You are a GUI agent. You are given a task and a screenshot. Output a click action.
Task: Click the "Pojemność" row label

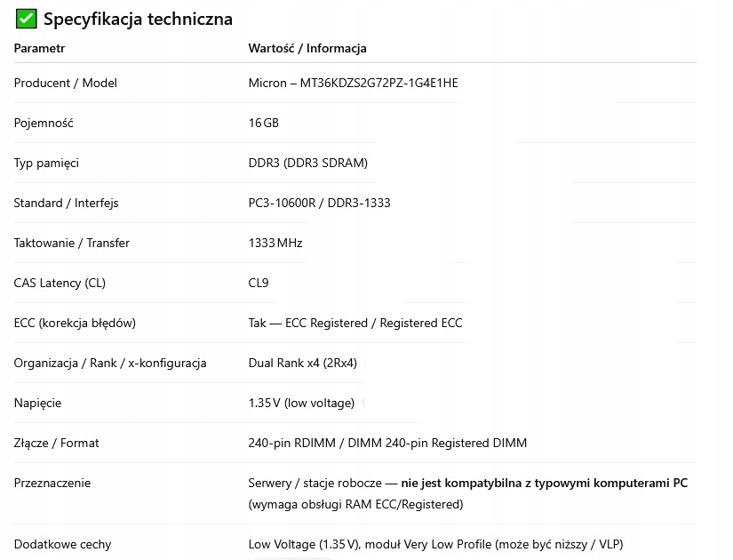44,123
